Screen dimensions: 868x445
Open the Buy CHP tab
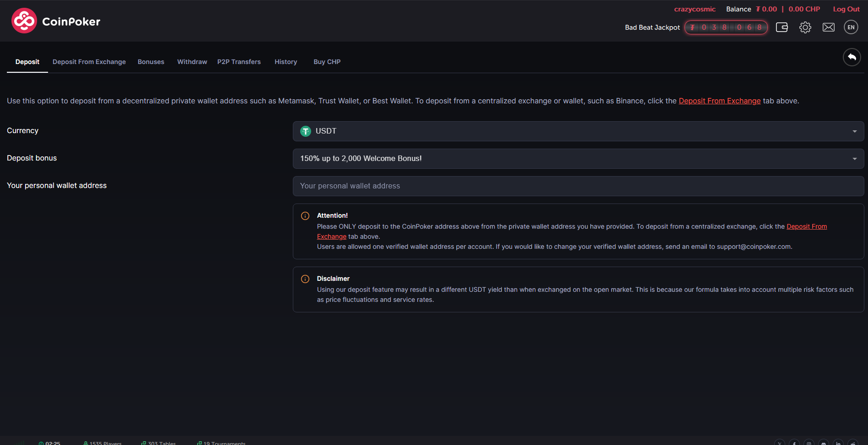[x=327, y=62]
